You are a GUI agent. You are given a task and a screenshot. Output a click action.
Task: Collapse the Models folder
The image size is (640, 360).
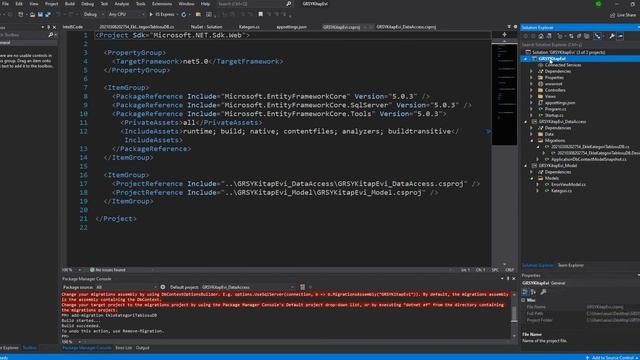531,178
